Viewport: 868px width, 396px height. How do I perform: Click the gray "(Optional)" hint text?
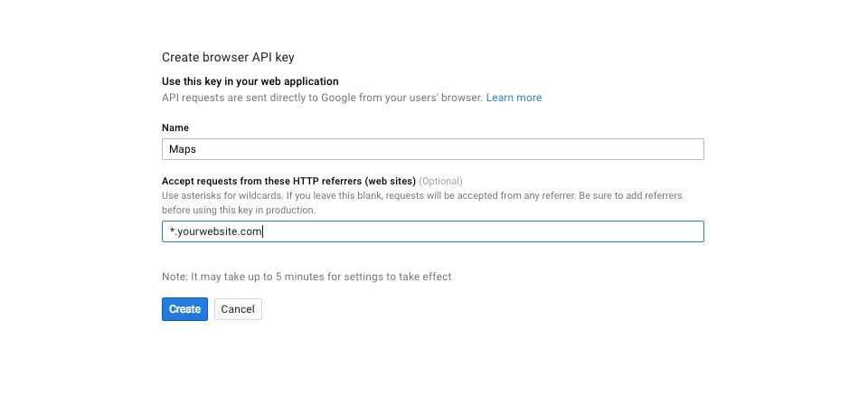click(440, 181)
